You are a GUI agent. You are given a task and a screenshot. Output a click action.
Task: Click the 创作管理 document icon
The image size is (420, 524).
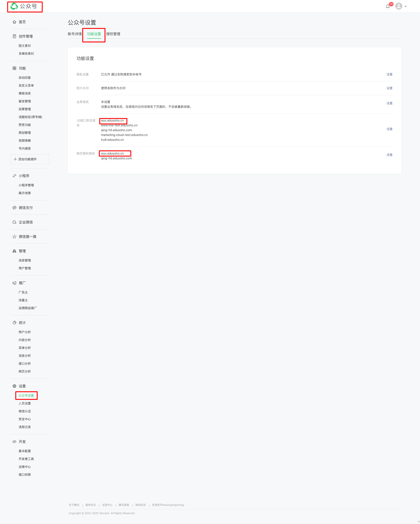pyautogui.click(x=14, y=36)
